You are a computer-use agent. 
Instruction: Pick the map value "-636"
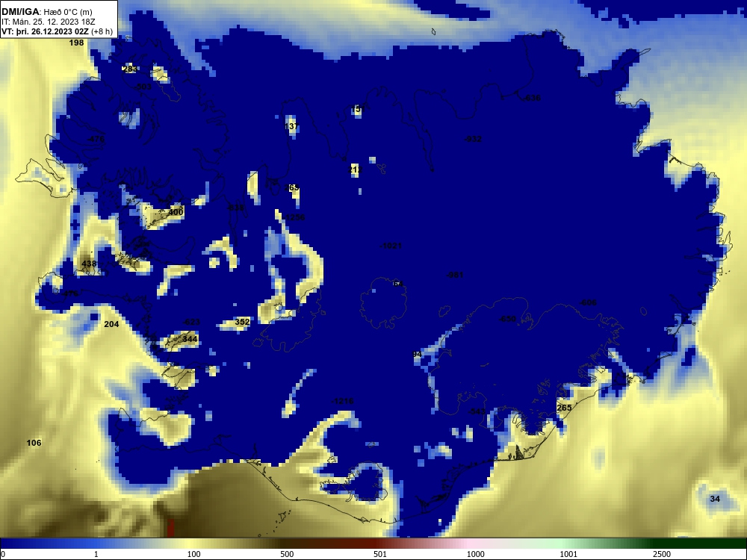531,98
